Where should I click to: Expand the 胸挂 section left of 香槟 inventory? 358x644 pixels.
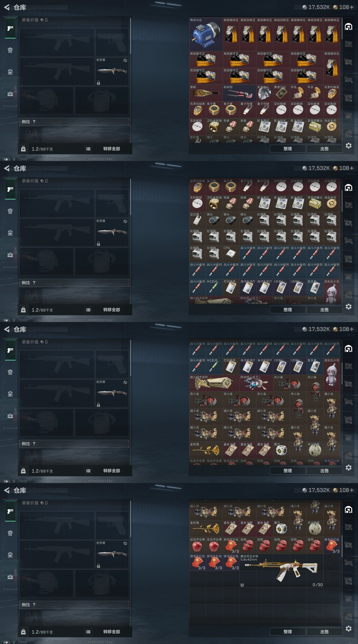pos(74,122)
